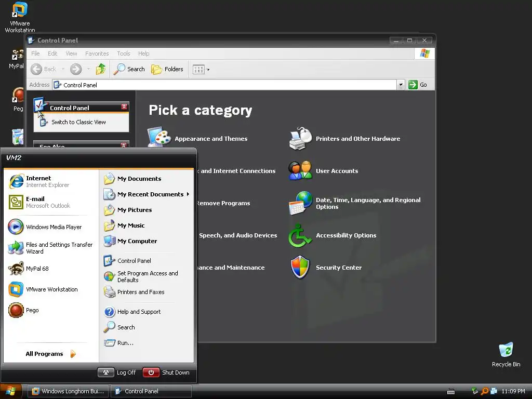This screenshot has width=532, height=399.
Task: Switch to Windows Longhorn Build taskbar item
Action: click(68, 391)
